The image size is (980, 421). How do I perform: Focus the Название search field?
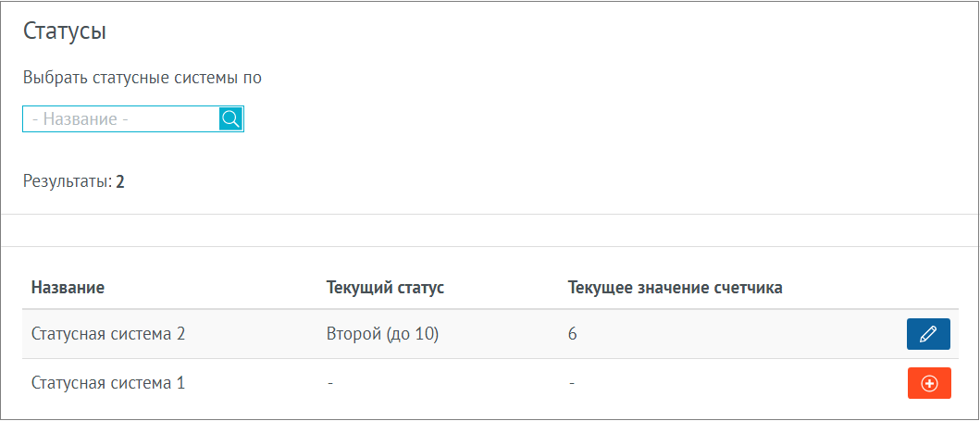(121, 118)
